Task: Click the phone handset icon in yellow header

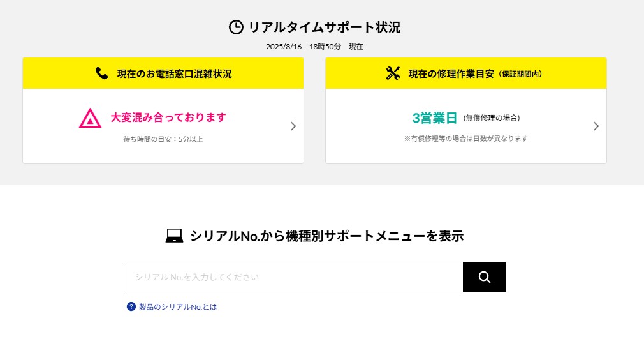Action: click(101, 73)
